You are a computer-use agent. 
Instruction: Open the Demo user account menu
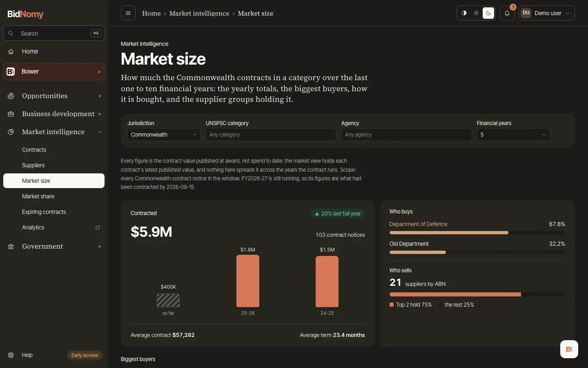[x=547, y=13]
